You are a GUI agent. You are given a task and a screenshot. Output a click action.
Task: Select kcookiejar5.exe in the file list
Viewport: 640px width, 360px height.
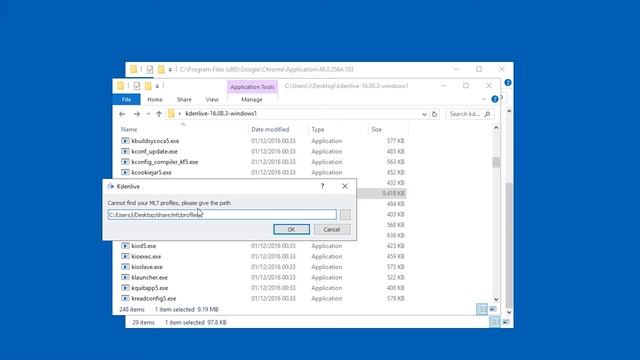tap(151, 173)
